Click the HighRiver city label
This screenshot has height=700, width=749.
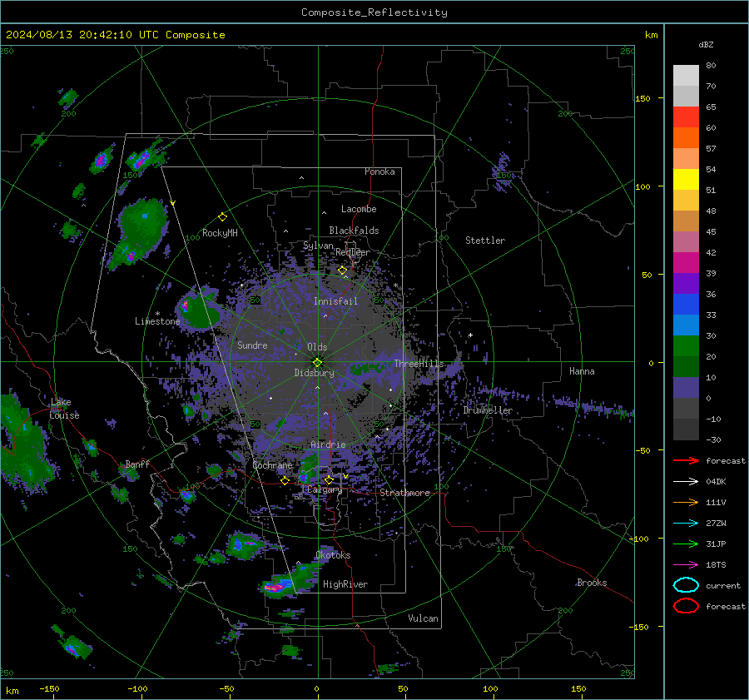[x=345, y=584]
